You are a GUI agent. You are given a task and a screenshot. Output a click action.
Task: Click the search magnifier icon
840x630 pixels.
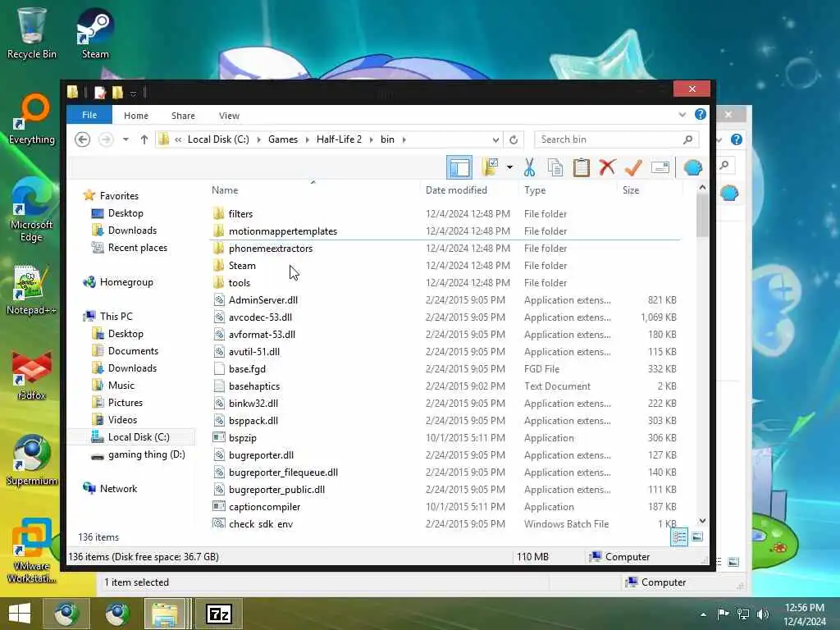click(x=688, y=139)
